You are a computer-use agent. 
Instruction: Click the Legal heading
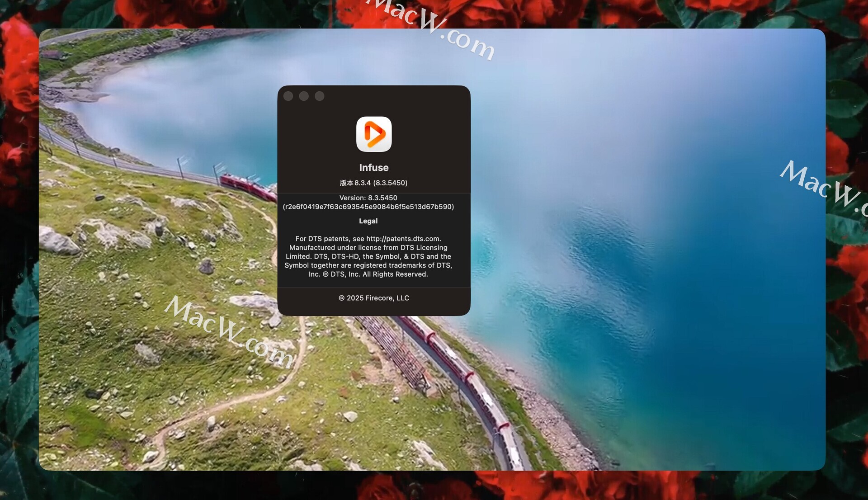coord(368,221)
